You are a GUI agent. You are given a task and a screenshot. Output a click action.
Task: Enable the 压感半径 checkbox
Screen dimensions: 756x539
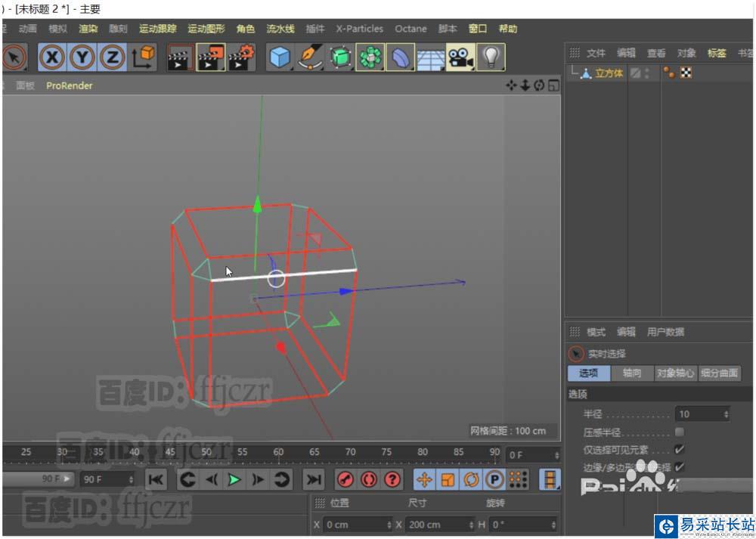[679, 432]
